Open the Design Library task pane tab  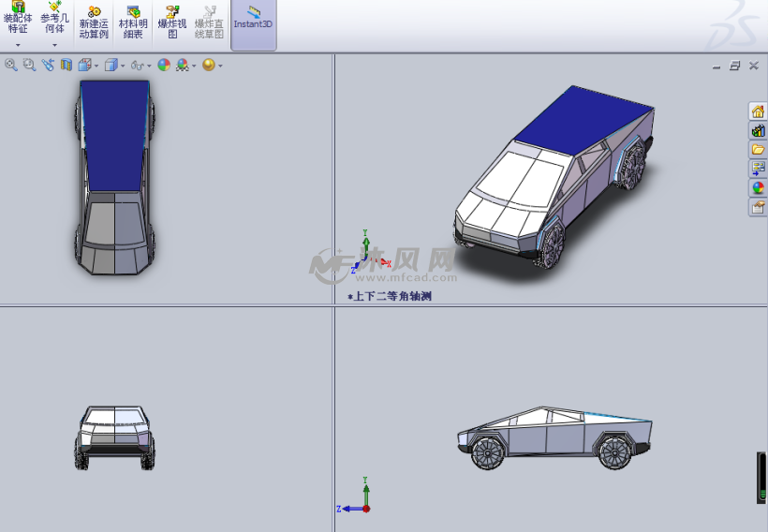click(x=758, y=130)
